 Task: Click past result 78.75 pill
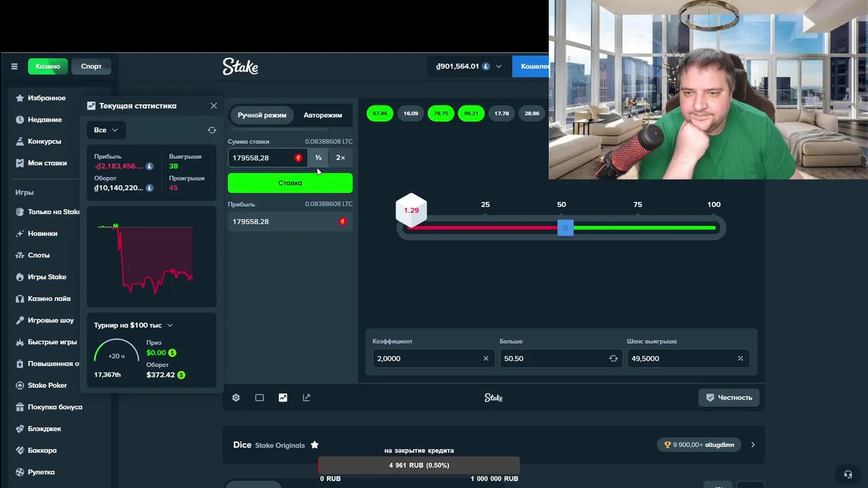tap(441, 113)
